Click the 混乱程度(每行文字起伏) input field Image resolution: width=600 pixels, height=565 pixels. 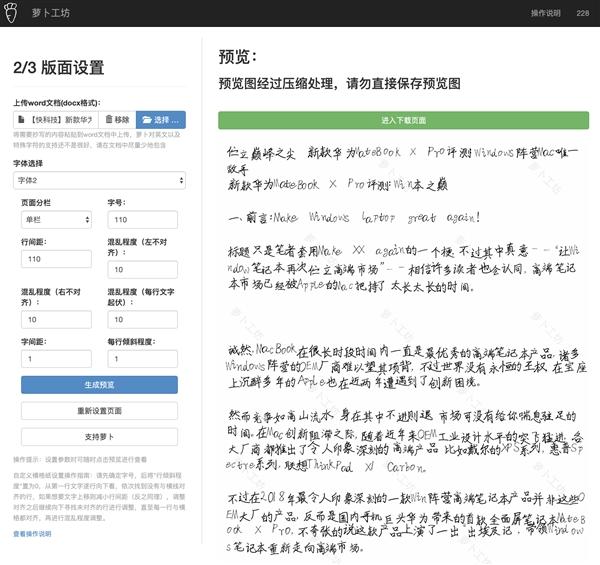(142, 319)
